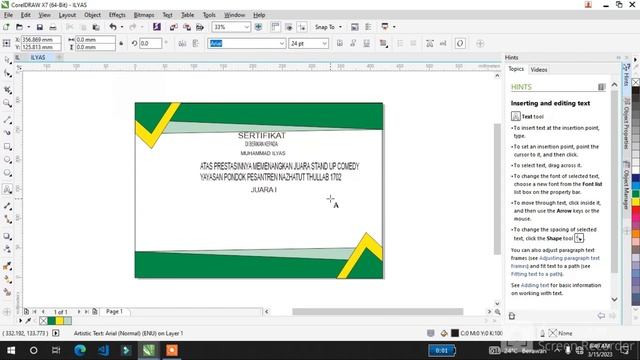Select the Pick tool in toolbox
This screenshot has height=360, width=640.
[x=7, y=60]
